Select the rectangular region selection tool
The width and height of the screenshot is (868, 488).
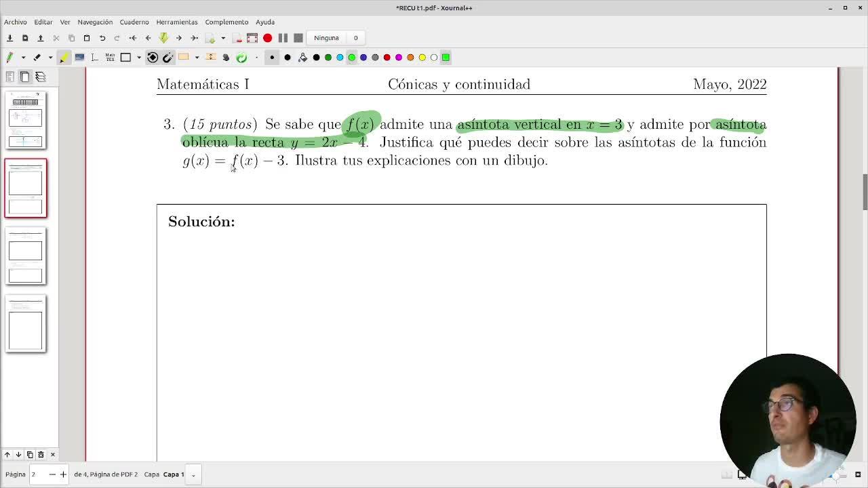click(184, 58)
